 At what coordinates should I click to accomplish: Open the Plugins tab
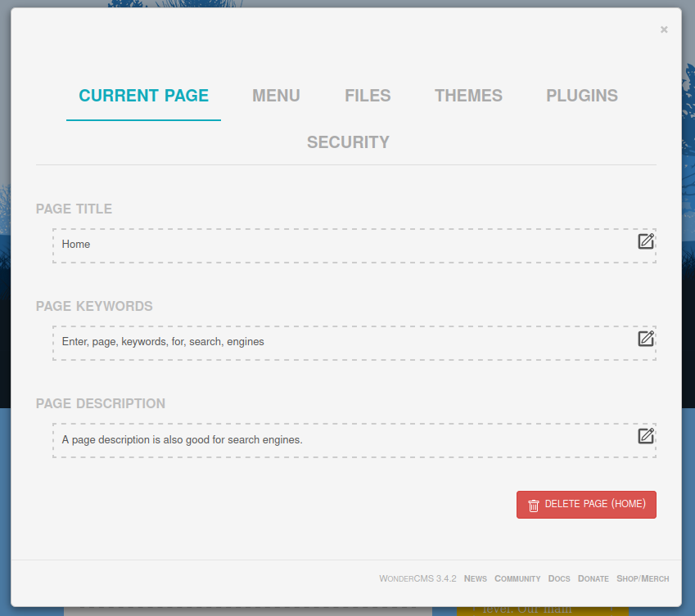pos(582,96)
